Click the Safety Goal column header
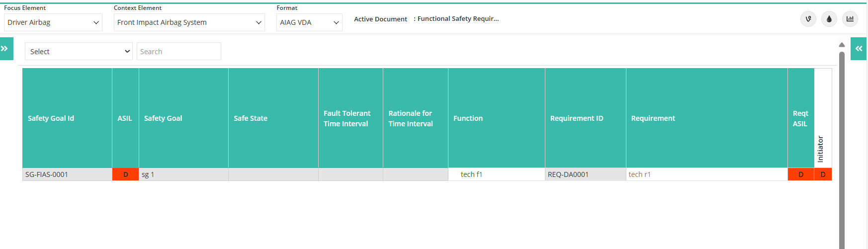The height and width of the screenshot is (249, 868). (183, 118)
